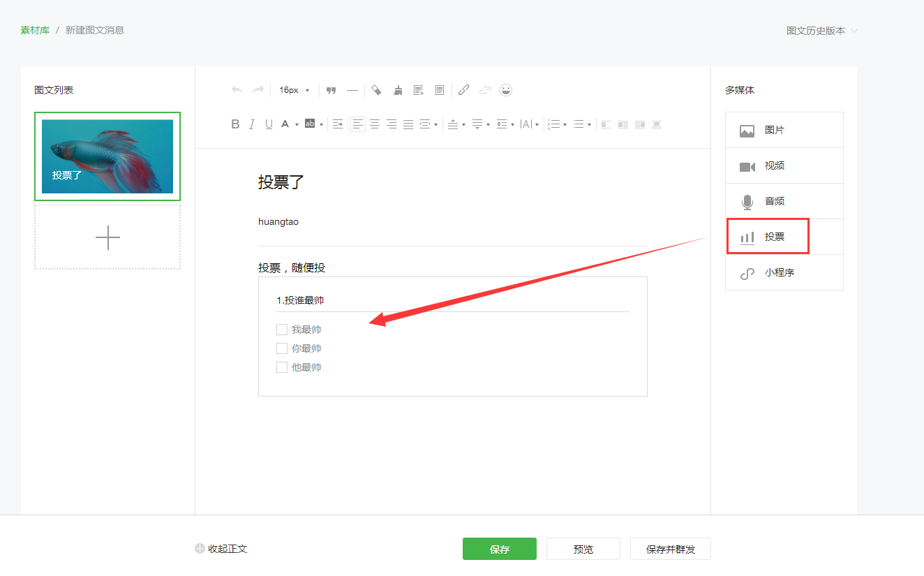This screenshot has width=924, height=576.
Task: Insert 小程序 from multimedia panel
Action: pos(784,272)
